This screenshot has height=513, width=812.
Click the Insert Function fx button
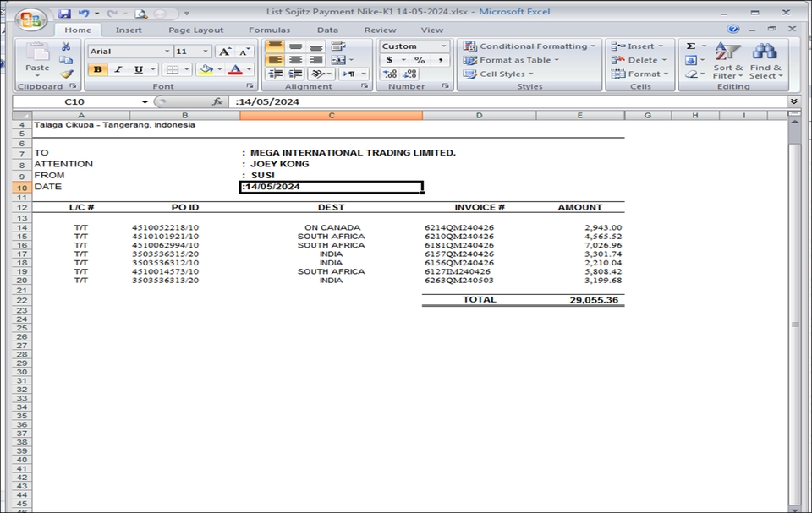pyautogui.click(x=217, y=101)
